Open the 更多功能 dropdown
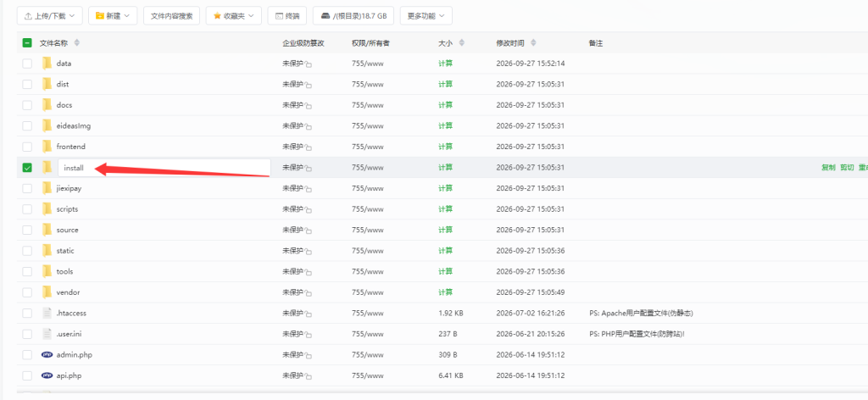Viewport: 868px width, 400px height. pyautogui.click(x=426, y=16)
